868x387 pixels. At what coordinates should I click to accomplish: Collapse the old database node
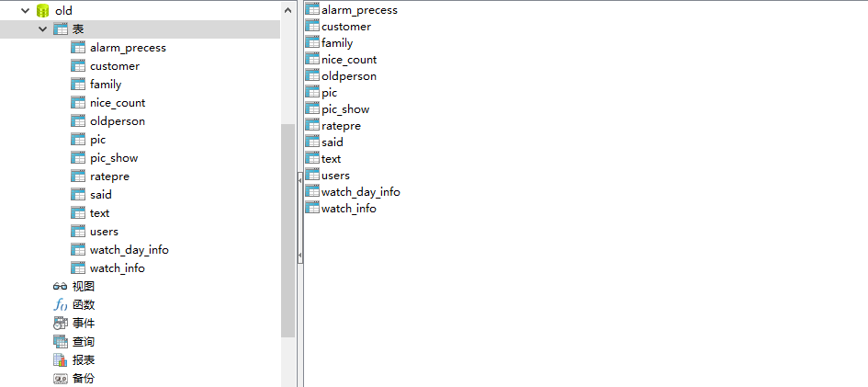[25, 10]
